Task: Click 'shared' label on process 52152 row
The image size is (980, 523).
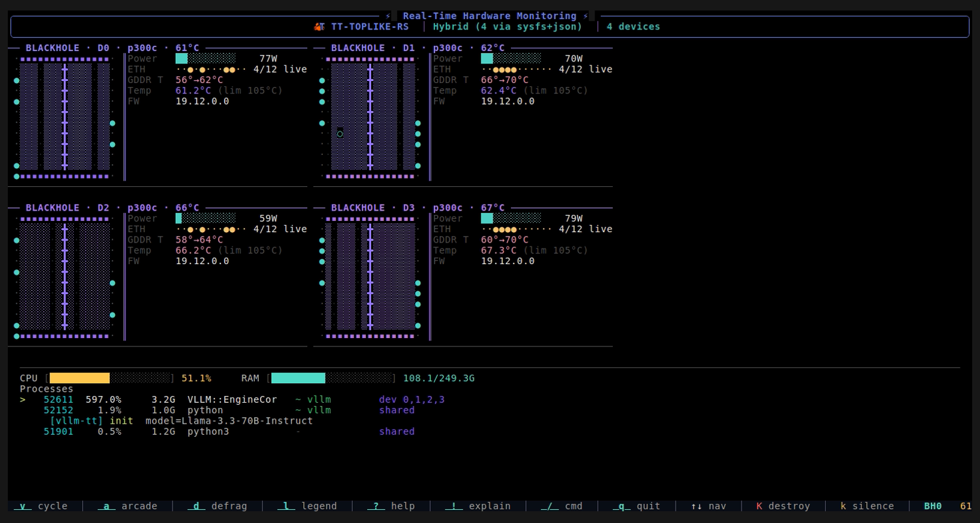Action: (397, 410)
